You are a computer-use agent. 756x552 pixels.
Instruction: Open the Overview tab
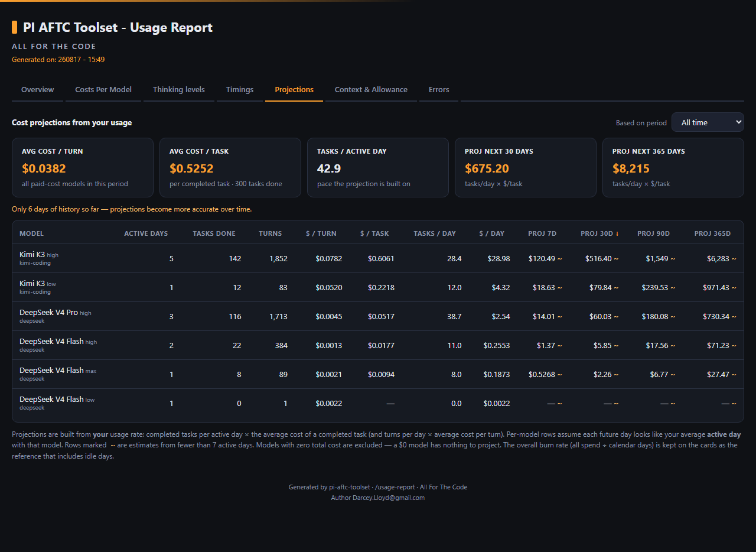[x=38, y=90]
